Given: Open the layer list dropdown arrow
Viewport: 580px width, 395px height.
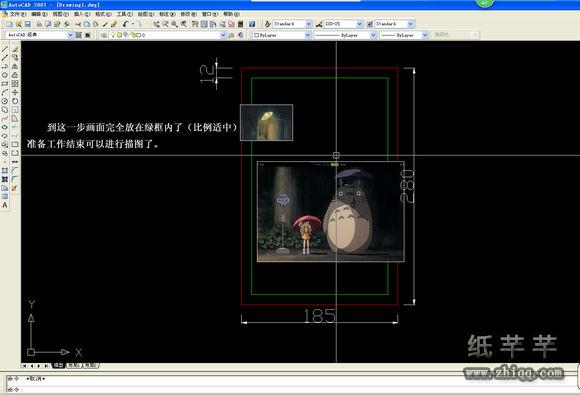Looking at the screenshot, I should 223,35.
